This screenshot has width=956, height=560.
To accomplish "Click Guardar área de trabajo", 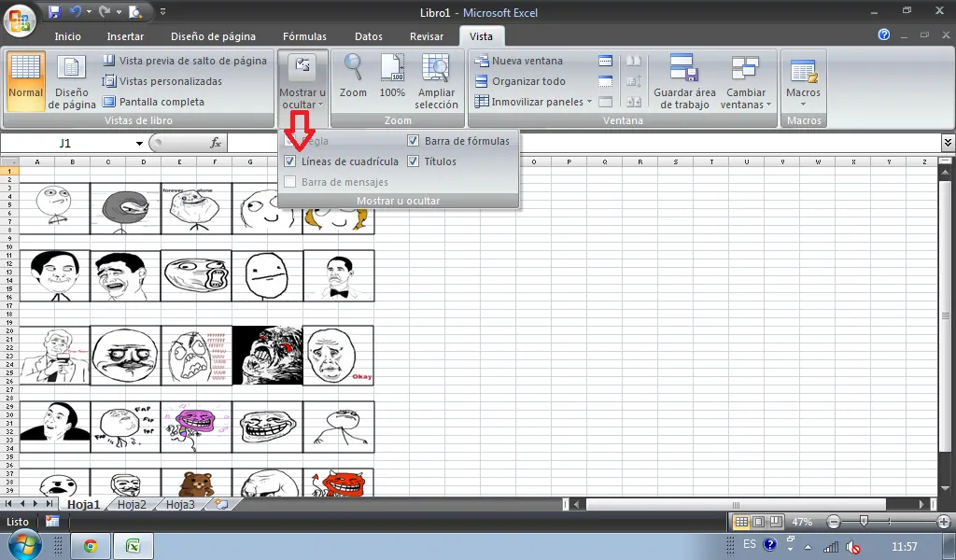I will pyautogui.click(x=684, y=81).
